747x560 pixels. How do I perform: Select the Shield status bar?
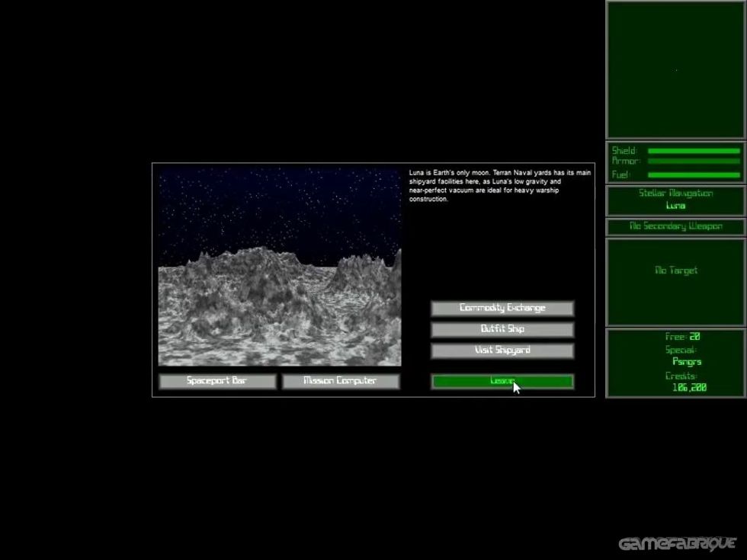(694, 151)
